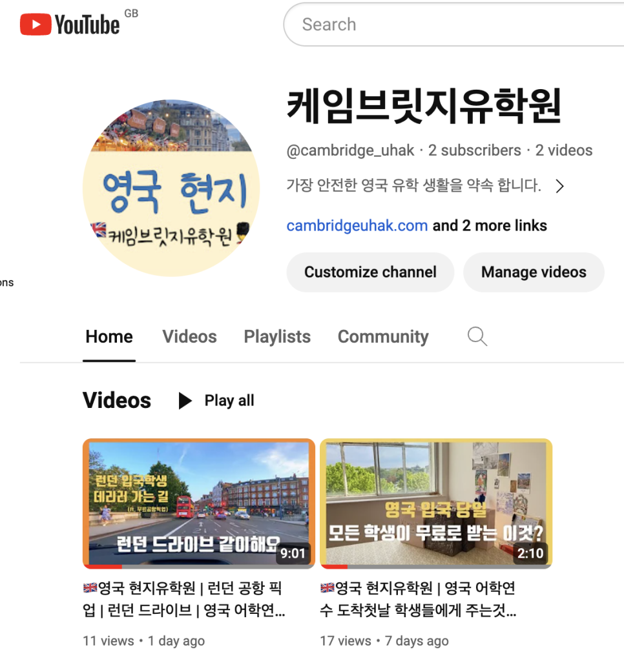Click the Play all label
624x672 pixels.
[x=229, y=401]
